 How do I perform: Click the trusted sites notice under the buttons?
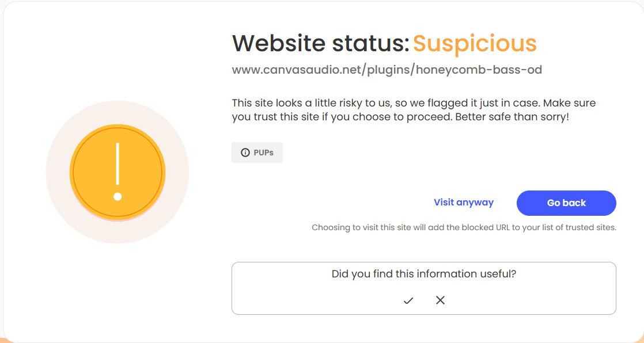(464, 227)
